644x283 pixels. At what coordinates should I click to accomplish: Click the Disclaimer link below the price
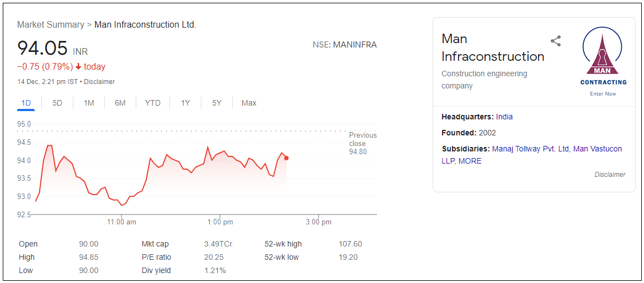pos(99,82)
